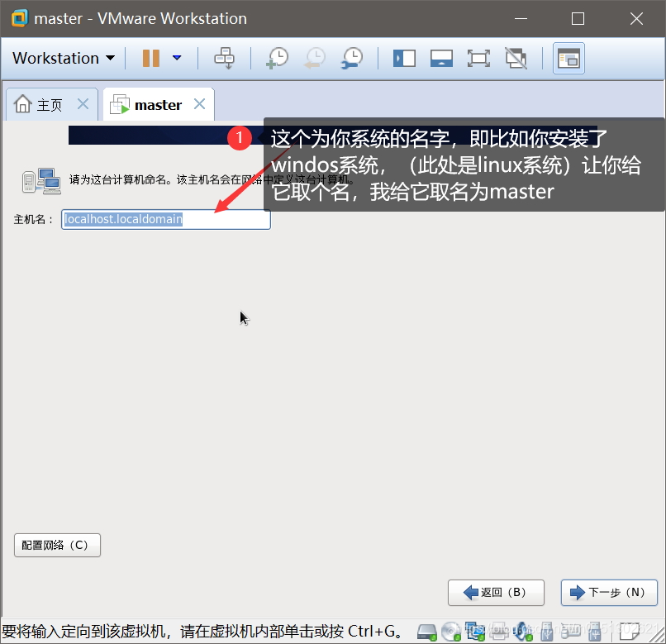
Task: Toggle the console view button
Action: [568, 58]
